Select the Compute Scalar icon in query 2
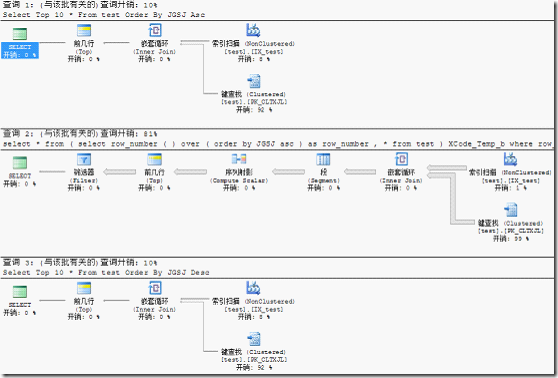 (x=239, y=159)
